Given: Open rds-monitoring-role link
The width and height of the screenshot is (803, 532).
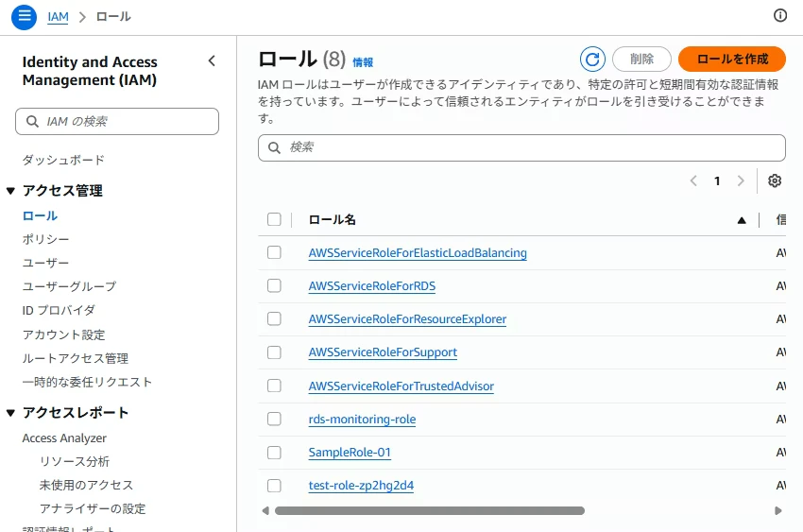Looking at the screenshot, I should pos(362,420).
